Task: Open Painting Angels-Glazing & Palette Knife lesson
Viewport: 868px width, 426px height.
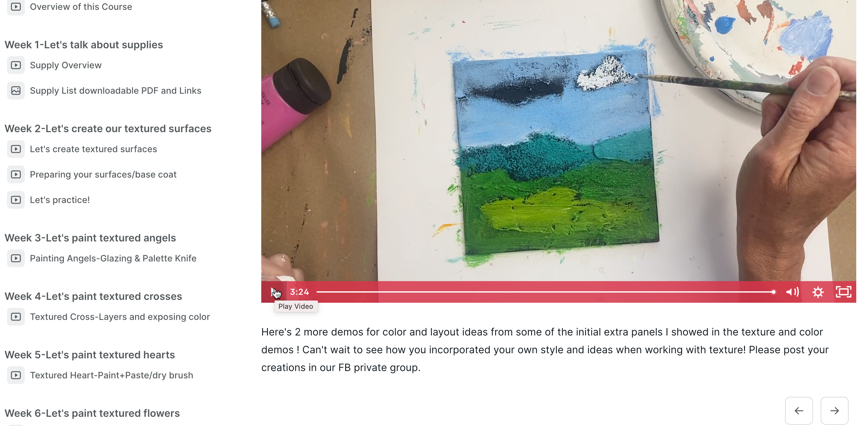Action: point(113,258)
